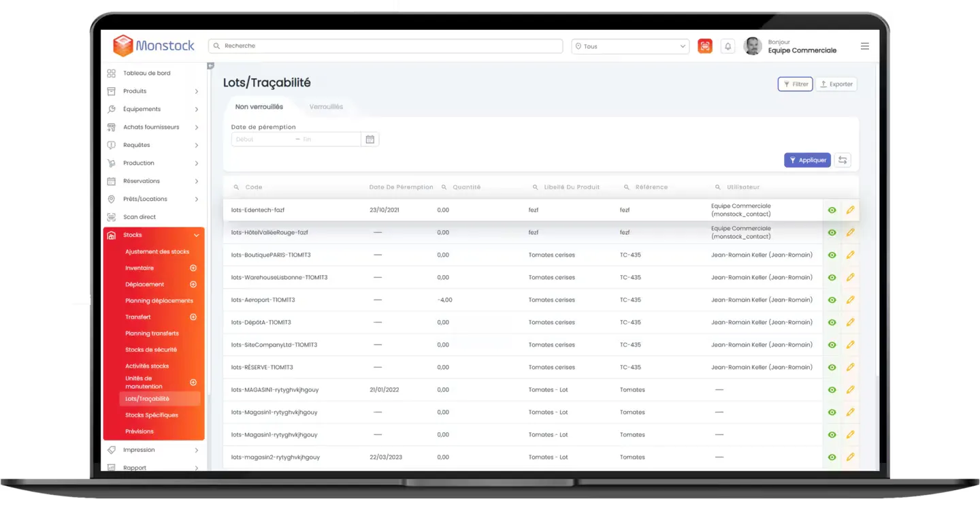Edit lot lots-DépôtA-T1OM1T3 with pencil icon
The image size is (980, 516).
point(850,323)
